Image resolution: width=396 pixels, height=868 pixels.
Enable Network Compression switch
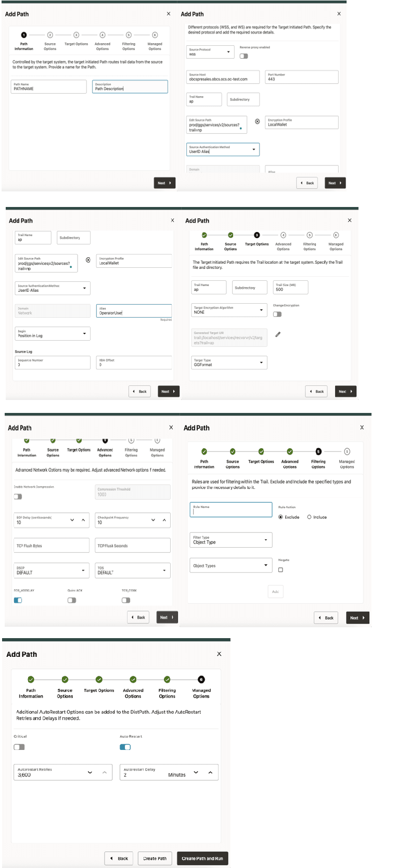(x=18, y=496)
